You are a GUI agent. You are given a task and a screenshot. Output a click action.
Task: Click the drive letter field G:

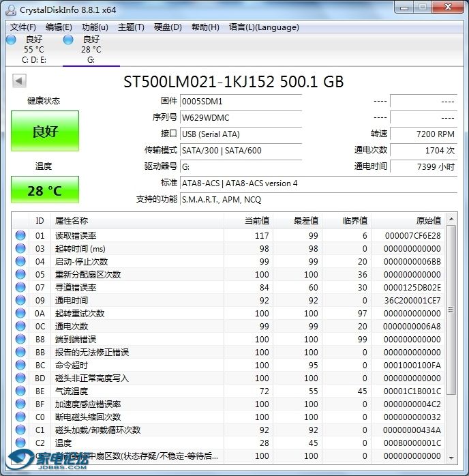tap(241, 166)
